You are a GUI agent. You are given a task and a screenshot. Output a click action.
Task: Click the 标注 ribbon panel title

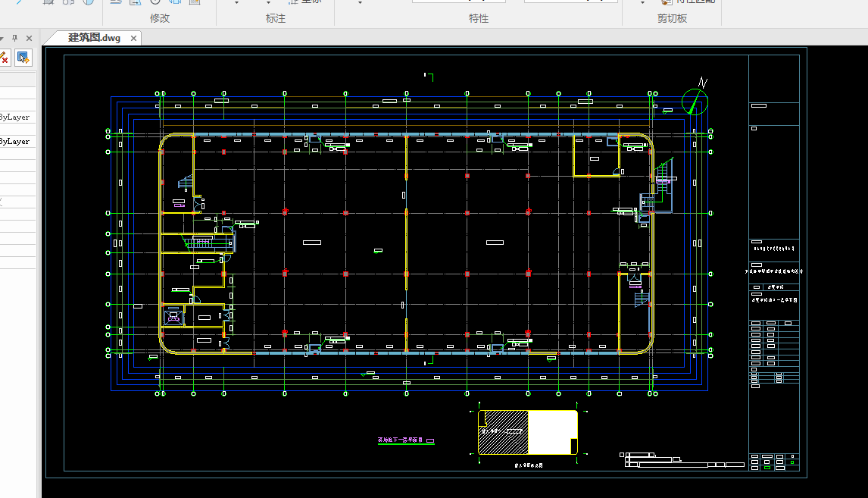[x=275, y=18]
